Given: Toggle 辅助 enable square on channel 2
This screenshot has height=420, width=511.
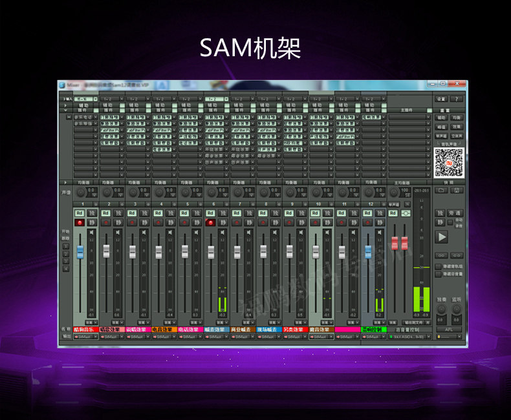Looking at the screenshot, I should (122, 105).
